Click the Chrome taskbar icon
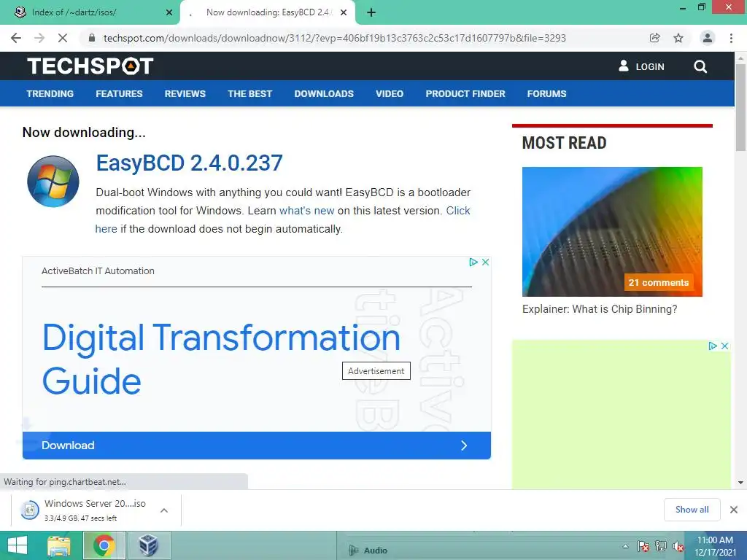Image resolution: width=747 pixels, height=560 pixels. (104, 545)
